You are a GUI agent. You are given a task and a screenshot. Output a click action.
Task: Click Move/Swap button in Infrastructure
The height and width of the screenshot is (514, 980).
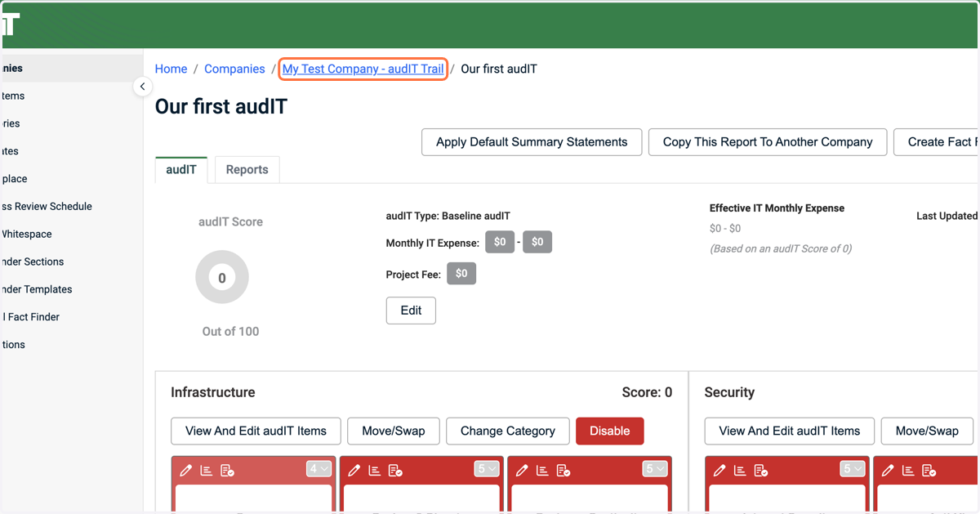pyautogui.click(x=394, y=431)
